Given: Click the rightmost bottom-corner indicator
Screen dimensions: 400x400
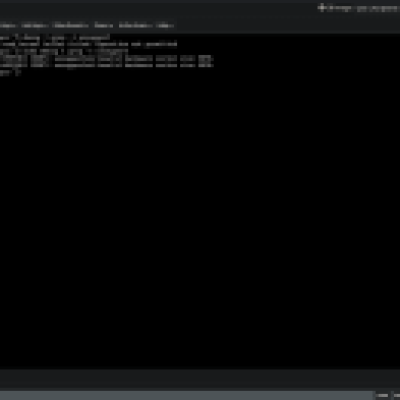Looking at the screenshot, I should (x=396, y=395).
